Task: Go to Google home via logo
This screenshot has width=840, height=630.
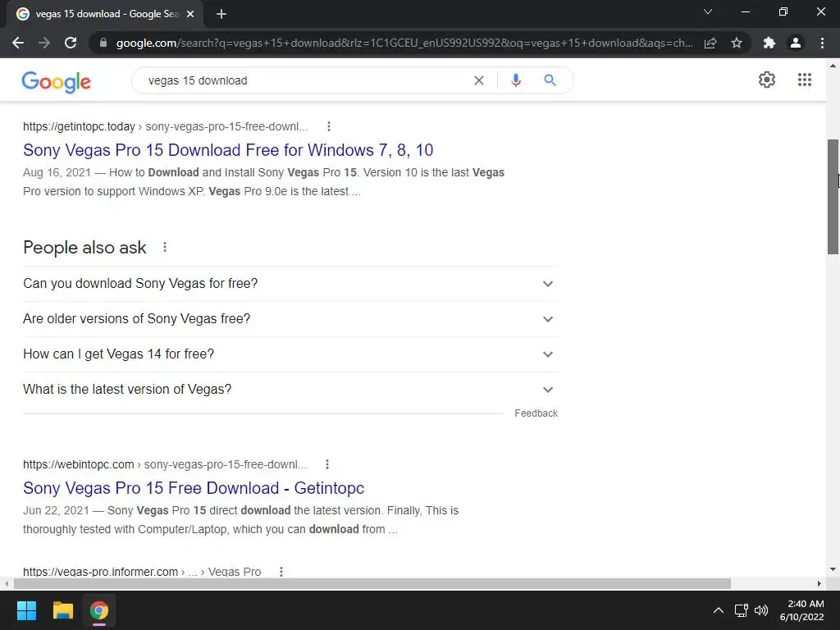Action: pyautogui.click(x=57, y=81)
